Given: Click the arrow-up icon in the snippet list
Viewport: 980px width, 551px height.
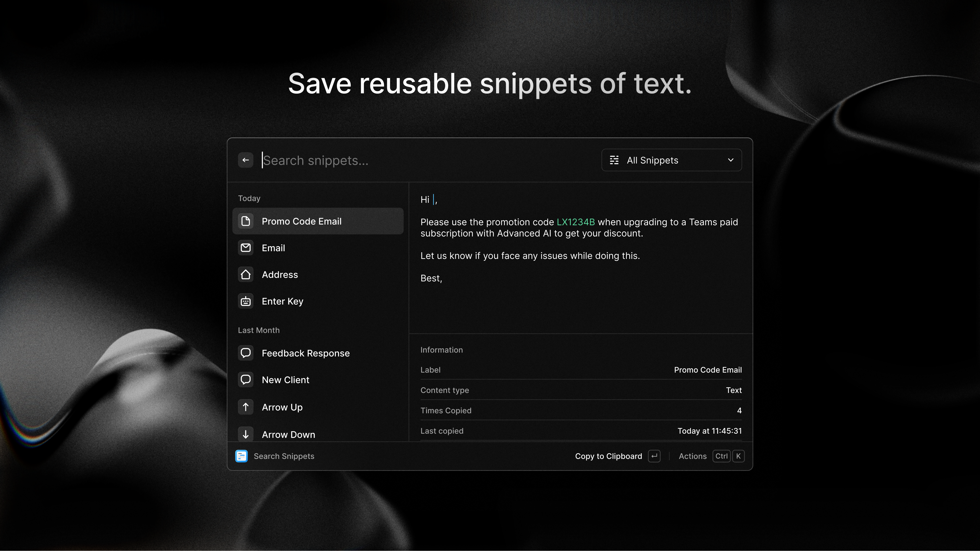Looking at the screenshot, I should 245,407.
